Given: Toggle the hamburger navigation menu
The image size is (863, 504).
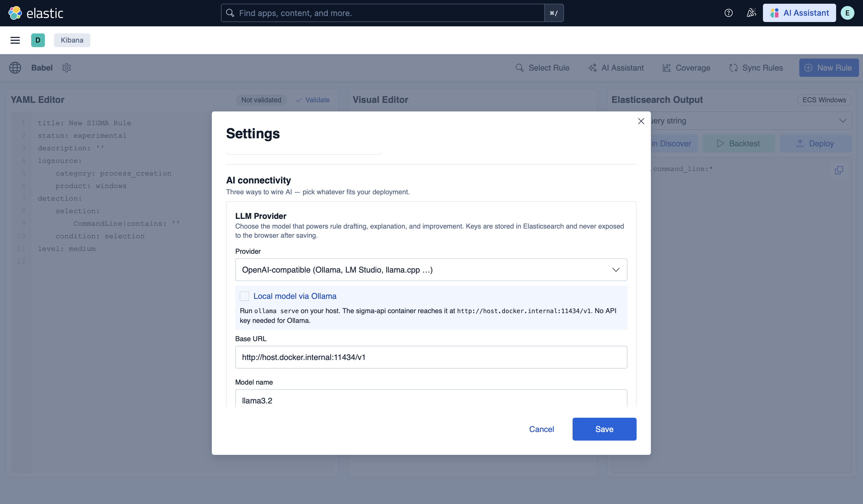Looking at the screenshot, I should pos(15,40).
